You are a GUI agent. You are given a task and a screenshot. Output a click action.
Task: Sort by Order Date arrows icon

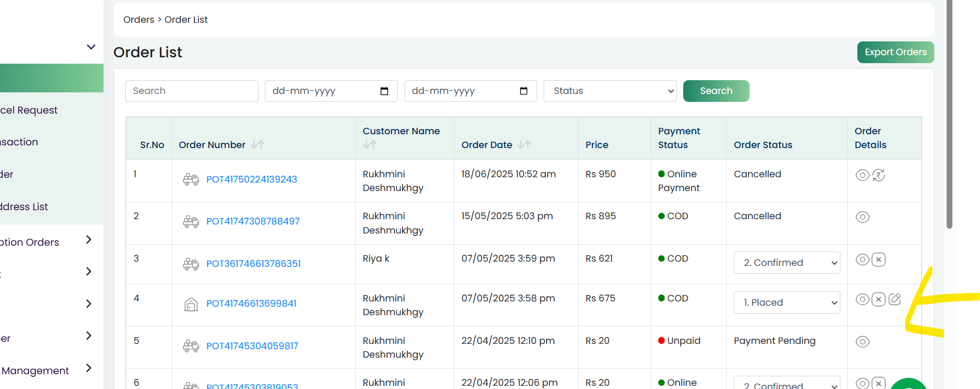(x=525, y=144)
